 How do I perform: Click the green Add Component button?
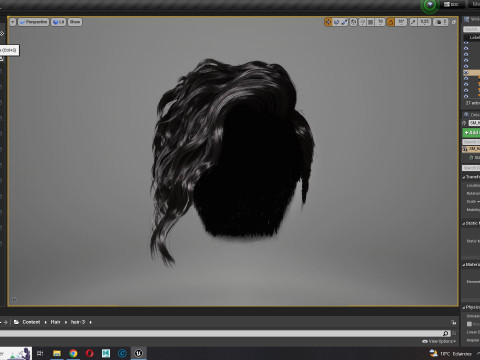471,133
